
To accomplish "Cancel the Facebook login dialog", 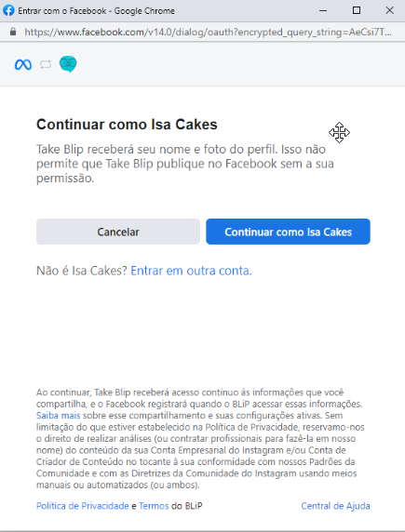I will (x=118, y=232).
